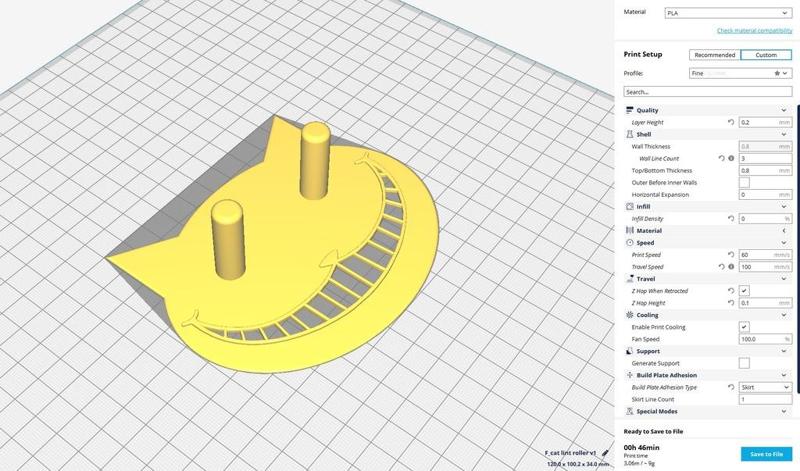
Task: Reset Build Plate Adhesion Type
Action: point(731,387)
